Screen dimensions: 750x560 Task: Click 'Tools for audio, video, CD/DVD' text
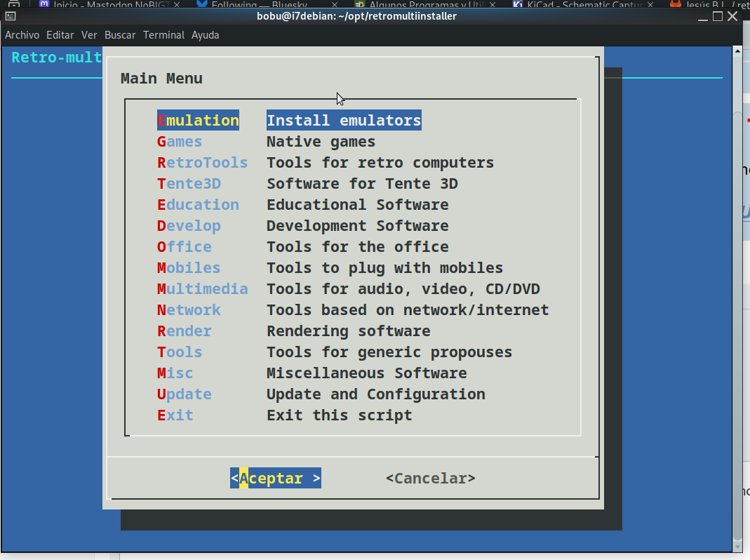point(403,289)
